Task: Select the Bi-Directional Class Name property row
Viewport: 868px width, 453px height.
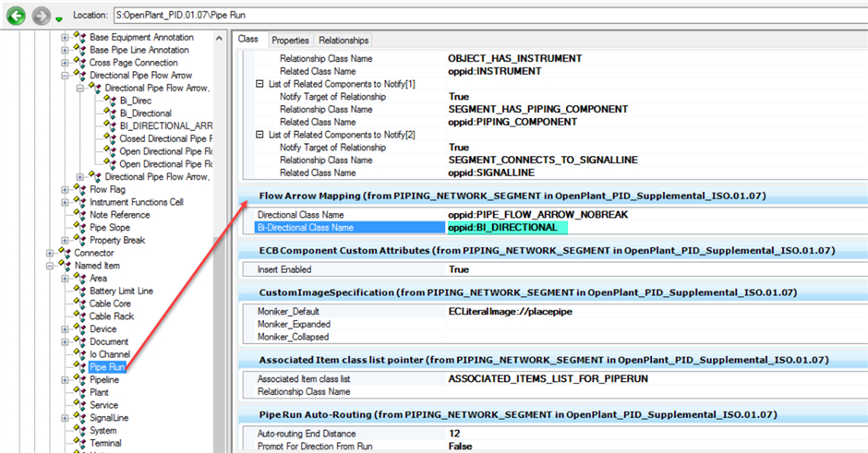Action: [304, 228]
